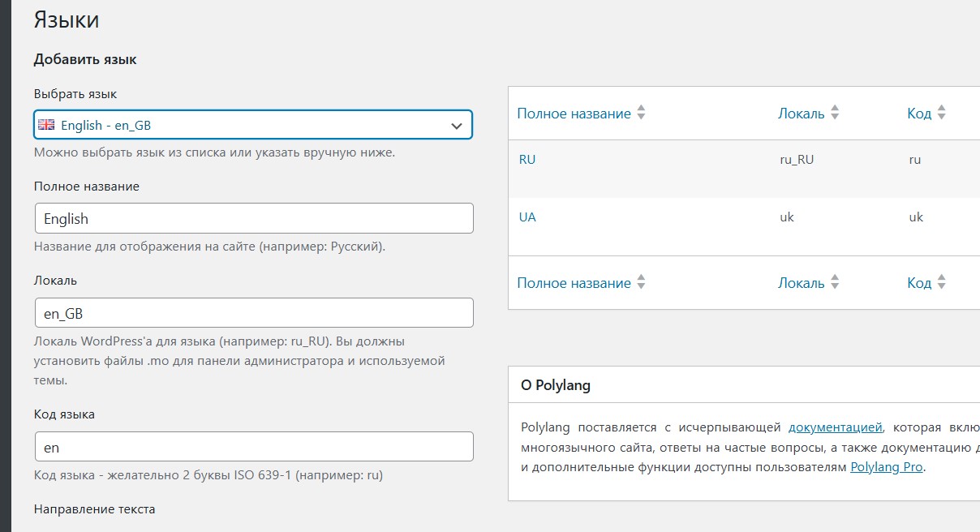Viewport: 980px width, 532px height.
Task: Click sort arrows beside bottom Полное название header
Action: click(x=641, y=283)
